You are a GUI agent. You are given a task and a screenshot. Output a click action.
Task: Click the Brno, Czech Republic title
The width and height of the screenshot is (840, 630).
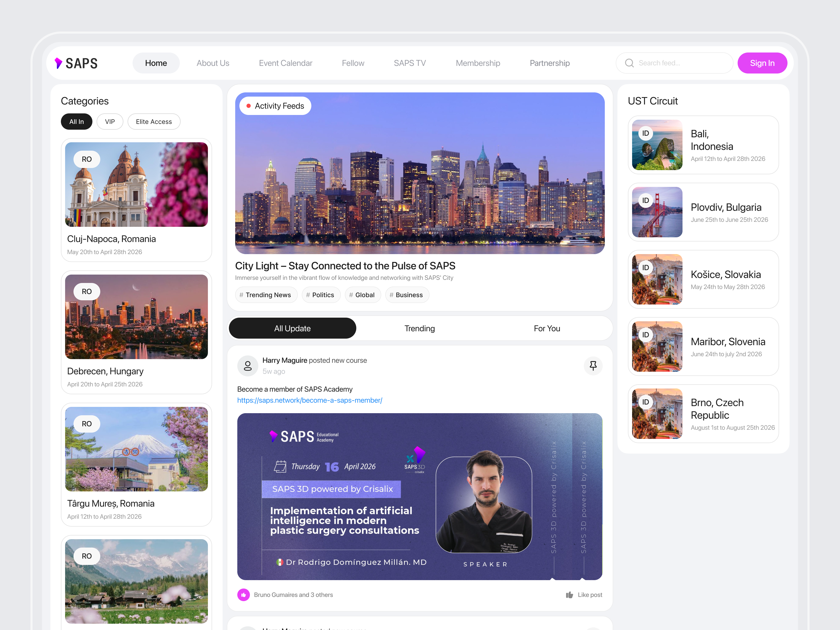coord(717,409)
